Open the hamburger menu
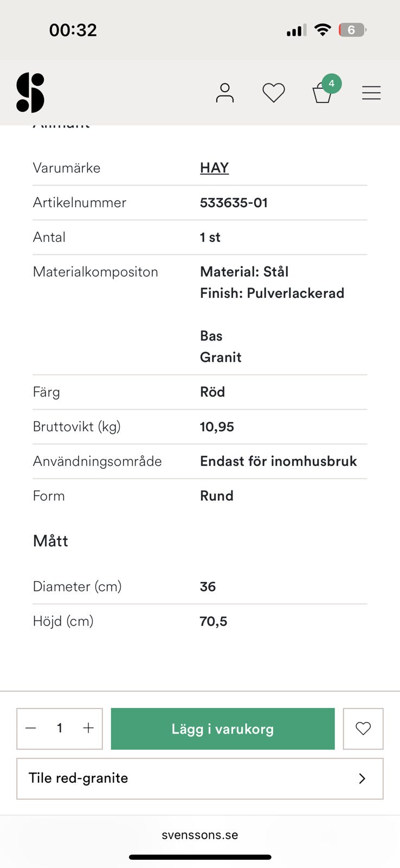Image resolution: width=400 pixels, height=868 pixels. click(371, 93)
